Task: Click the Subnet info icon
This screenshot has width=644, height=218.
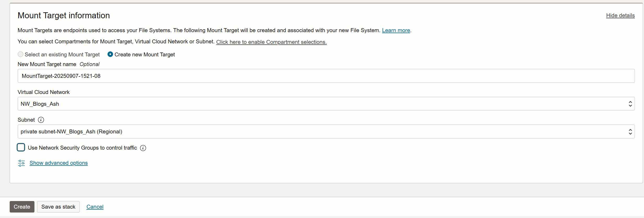Action: (x=41, y=120)
